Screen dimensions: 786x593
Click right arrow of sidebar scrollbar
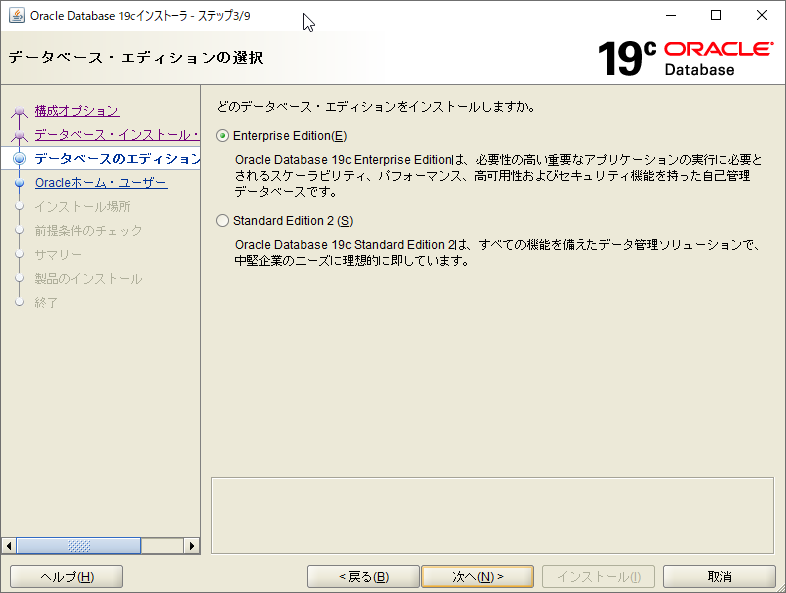191,545
